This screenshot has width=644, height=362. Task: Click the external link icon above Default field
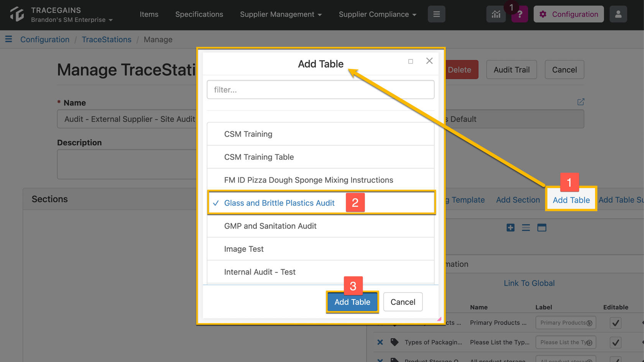pyautogui.click(x=581, y=102)
